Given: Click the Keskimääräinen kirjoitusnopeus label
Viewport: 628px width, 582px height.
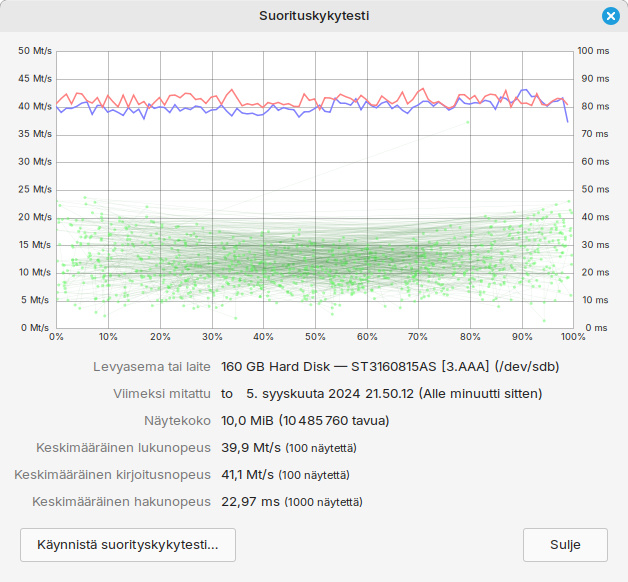Looking at the screenshot, I should click(112, 475).
